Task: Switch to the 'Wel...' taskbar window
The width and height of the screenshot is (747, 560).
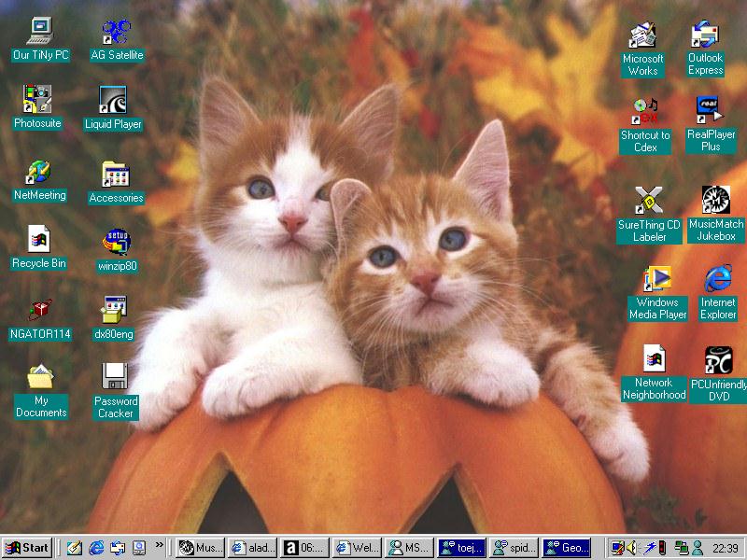Action: pyautogui.click(x=357, y=548)
